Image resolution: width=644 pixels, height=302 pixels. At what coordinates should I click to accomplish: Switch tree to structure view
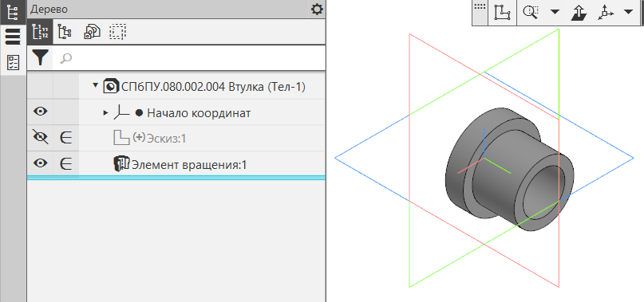click(65, 32)
